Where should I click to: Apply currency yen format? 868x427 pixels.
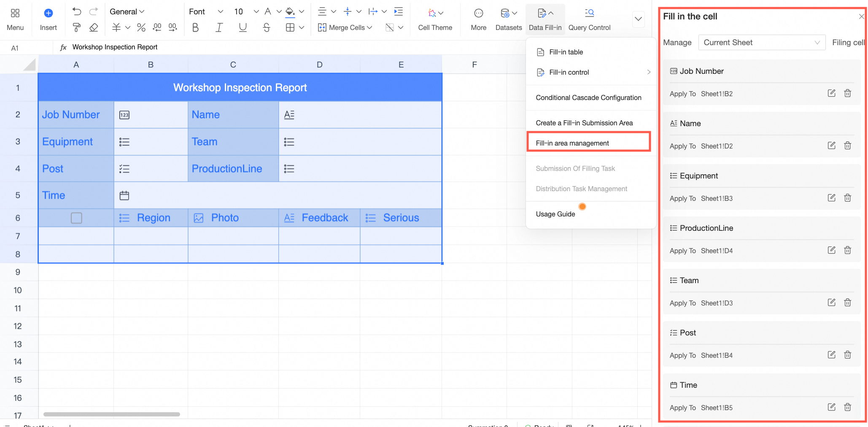pyautogui.click(x=116, y=27)
